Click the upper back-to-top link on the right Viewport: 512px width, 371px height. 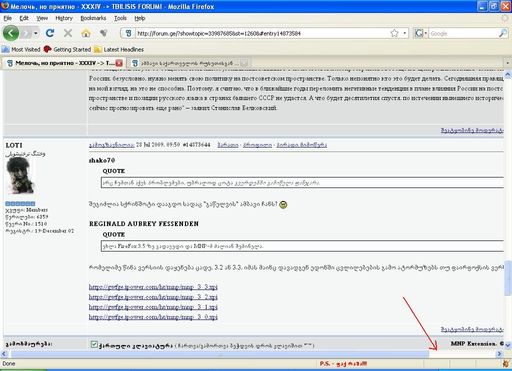(472, 130)
